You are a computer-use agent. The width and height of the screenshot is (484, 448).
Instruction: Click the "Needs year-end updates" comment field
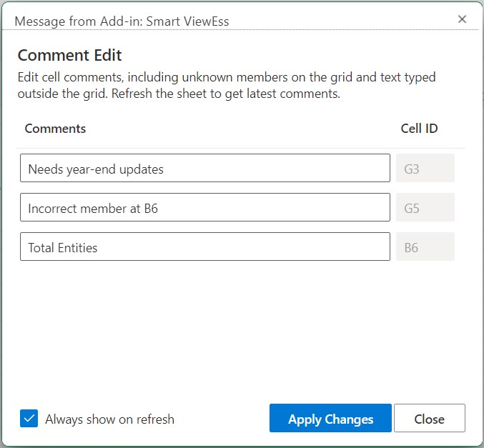pos(204,169)
